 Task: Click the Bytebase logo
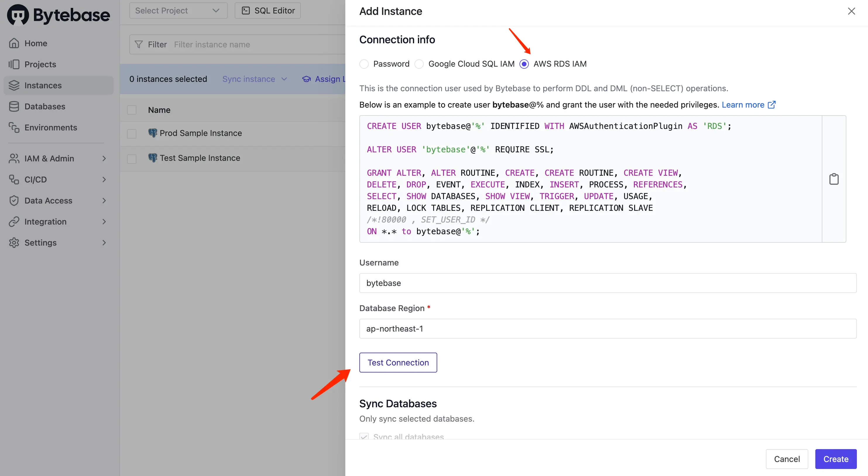coord(58,14)
